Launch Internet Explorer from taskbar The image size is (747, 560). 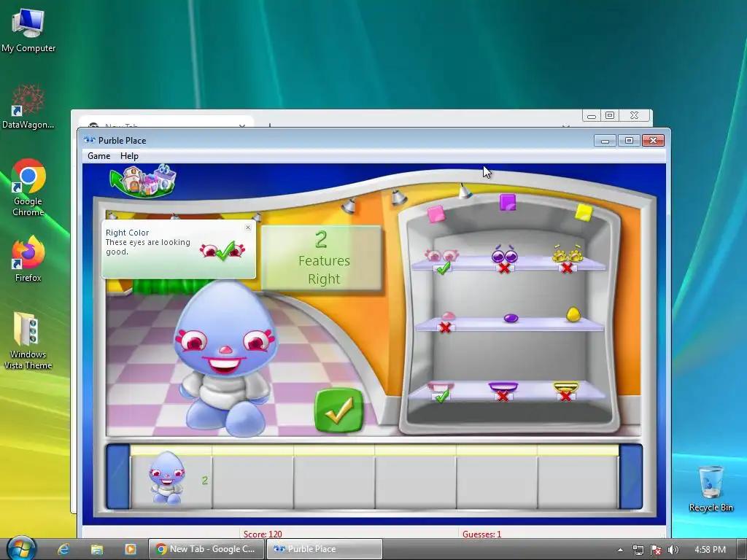pyautogui.click(x=63, y=549)
